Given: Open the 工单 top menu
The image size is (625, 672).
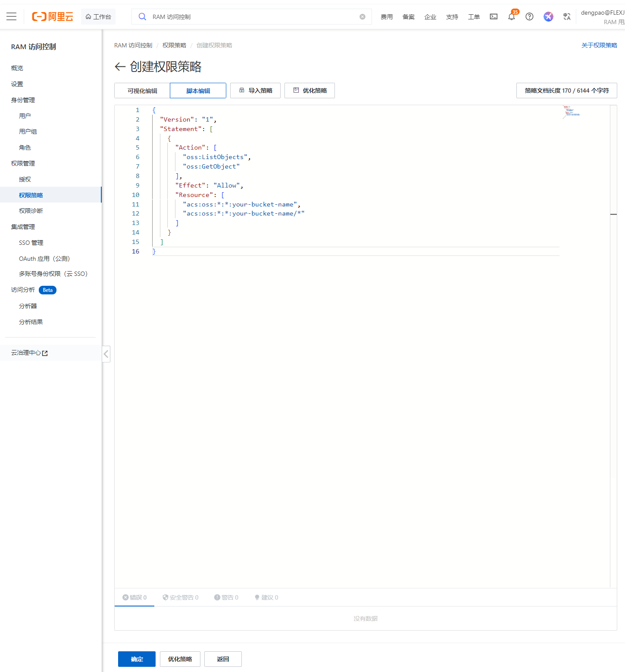Looking at the screenshot, I should (x=474, y=17).
